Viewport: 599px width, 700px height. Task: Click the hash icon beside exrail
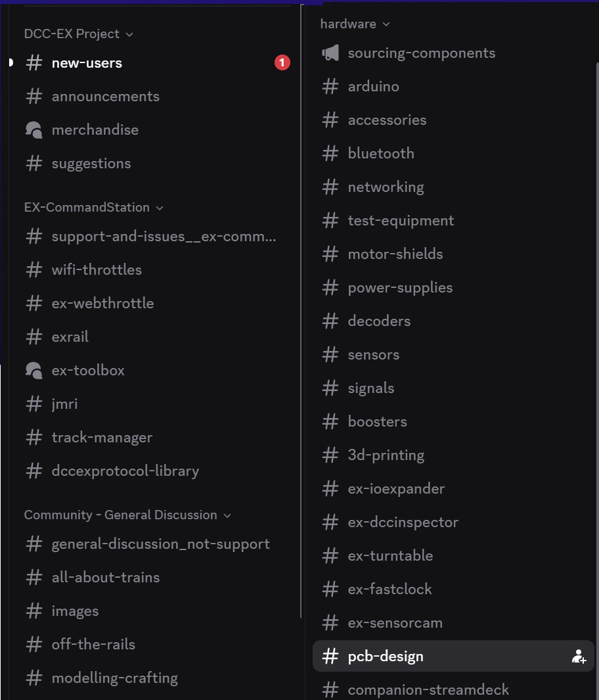coord(34,337)
